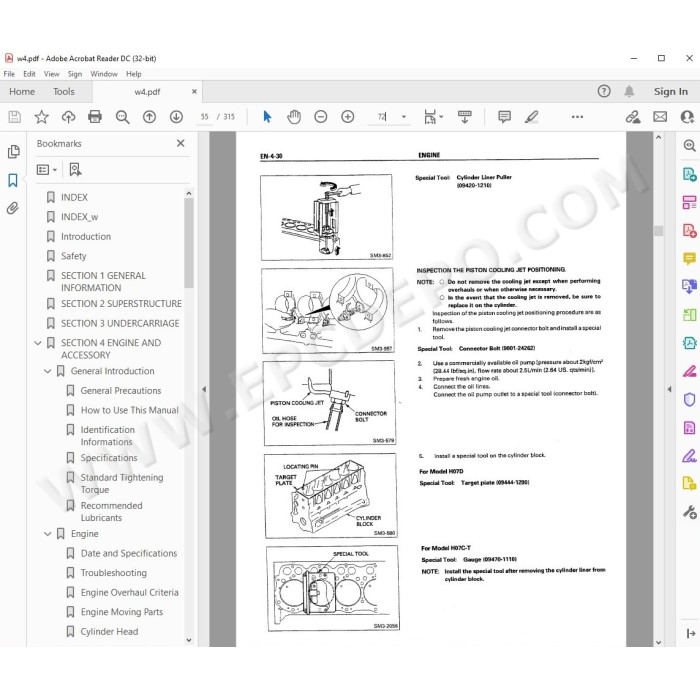Click Find current bookmark icon
Image resolution: width=700 pixels, height=700 pixels.
pos(75,170)
